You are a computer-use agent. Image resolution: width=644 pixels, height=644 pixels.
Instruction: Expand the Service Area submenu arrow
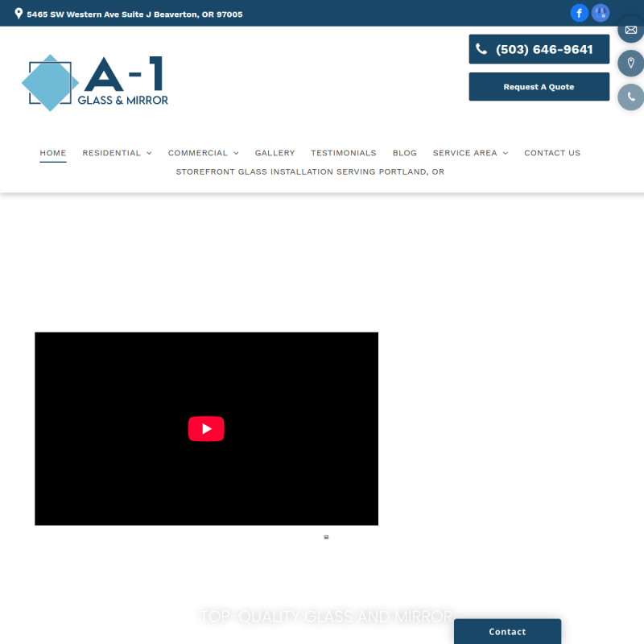[x=506, y=153]
